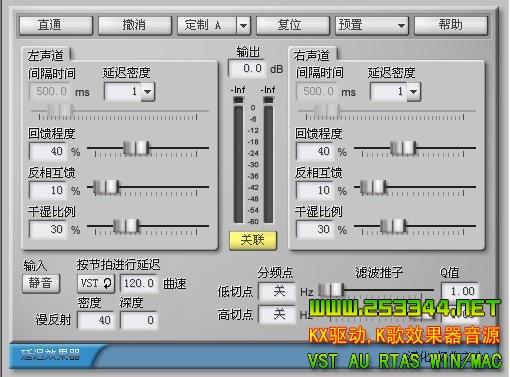Open right channel 延迟密度 dropdown

[x=413, y=91]
